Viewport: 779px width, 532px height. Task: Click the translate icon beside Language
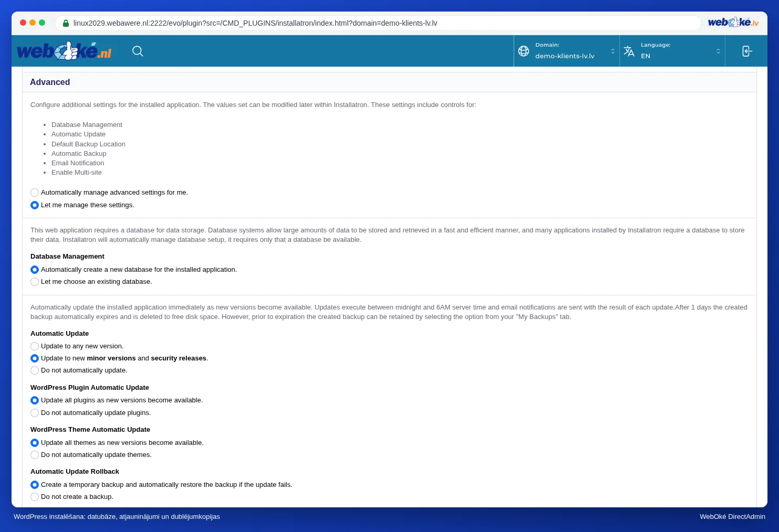(629, 51)
